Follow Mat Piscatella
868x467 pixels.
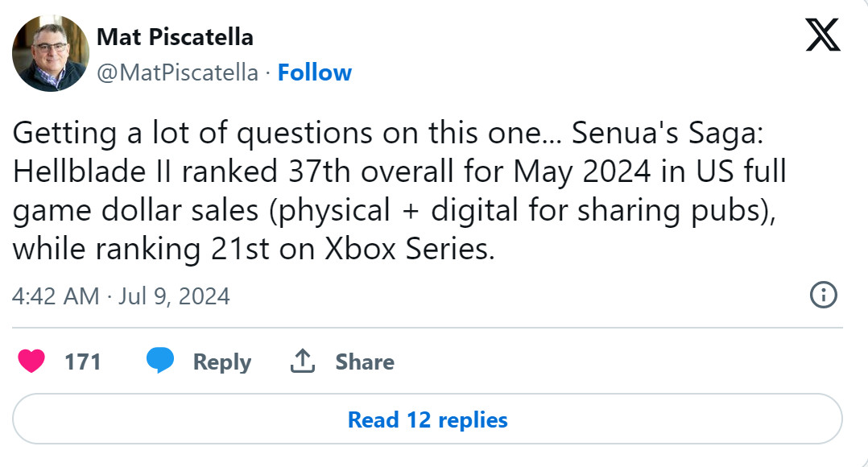(x=314, y=72)
